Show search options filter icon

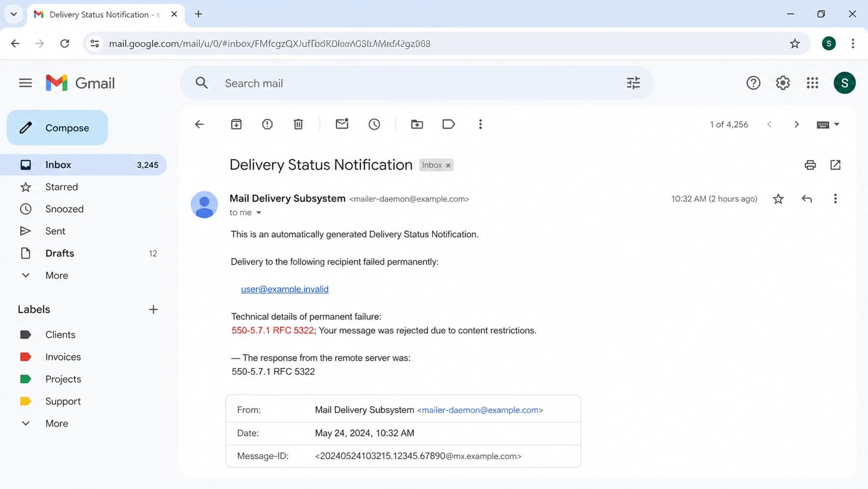(x=633, y=83)
